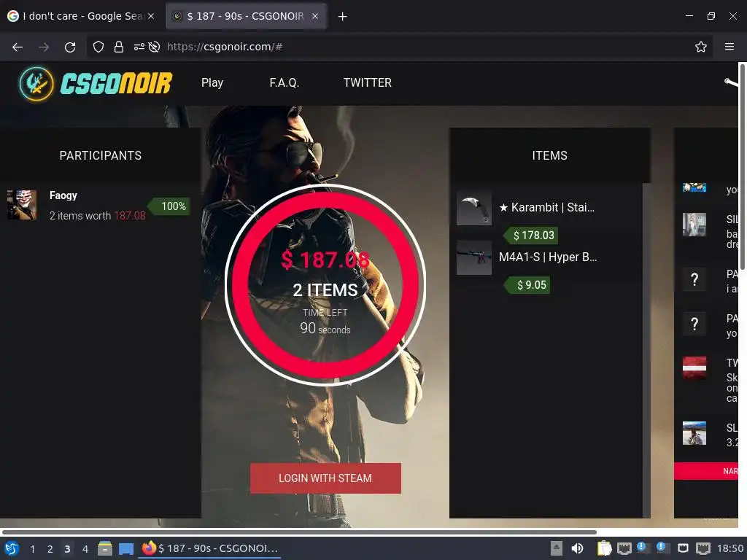This screenshot has height=560, width=747.
Task: Click the flag avatar in chat
Action: click(694, 367)
